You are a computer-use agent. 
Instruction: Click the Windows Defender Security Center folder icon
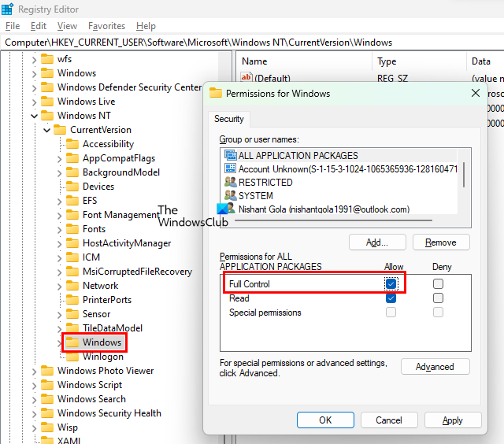coord(47,87)
